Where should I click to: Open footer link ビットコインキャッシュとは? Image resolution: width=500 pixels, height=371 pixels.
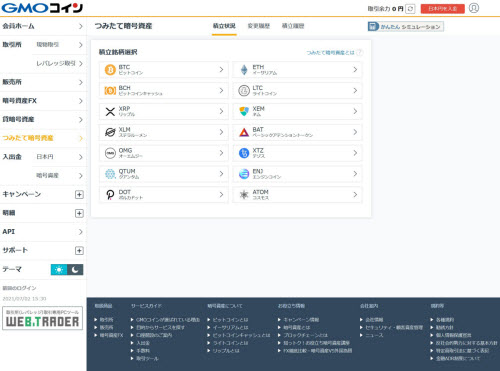[x=241, y=335]
